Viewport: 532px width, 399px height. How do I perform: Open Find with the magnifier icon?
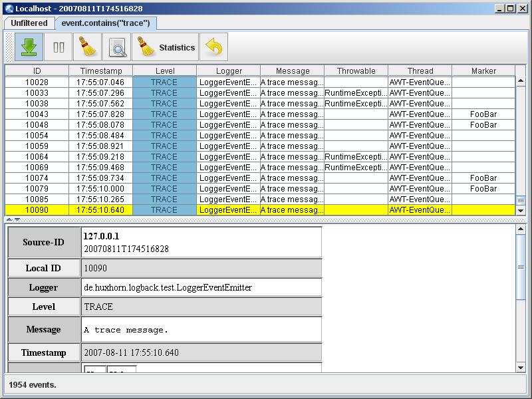point(117,47)
